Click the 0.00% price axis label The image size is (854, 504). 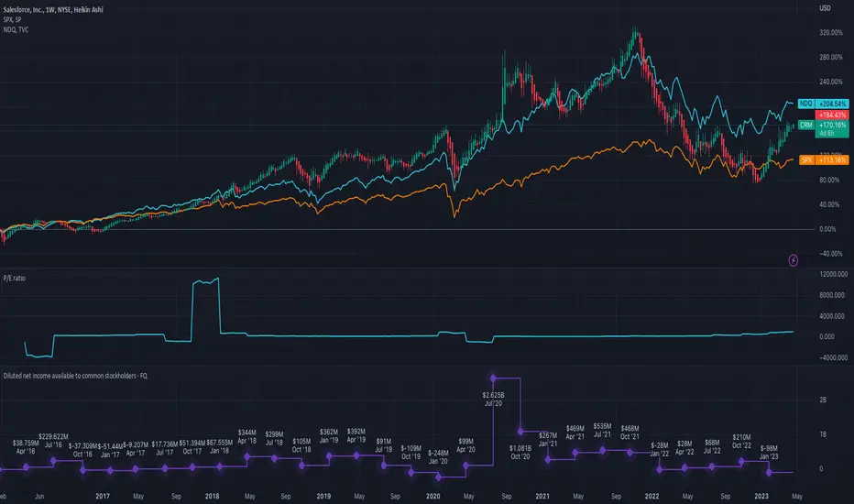(827, 229)
